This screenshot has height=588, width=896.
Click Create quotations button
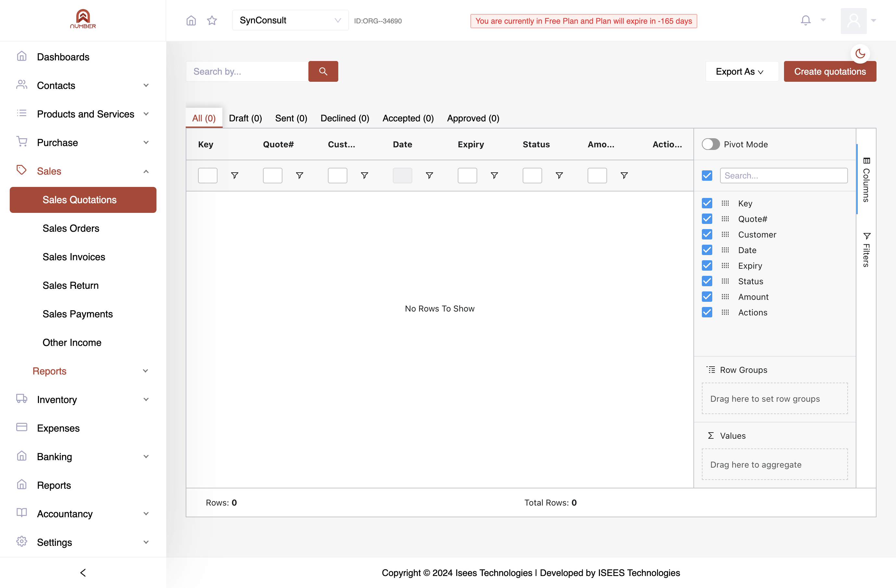[x=830, y=71]
